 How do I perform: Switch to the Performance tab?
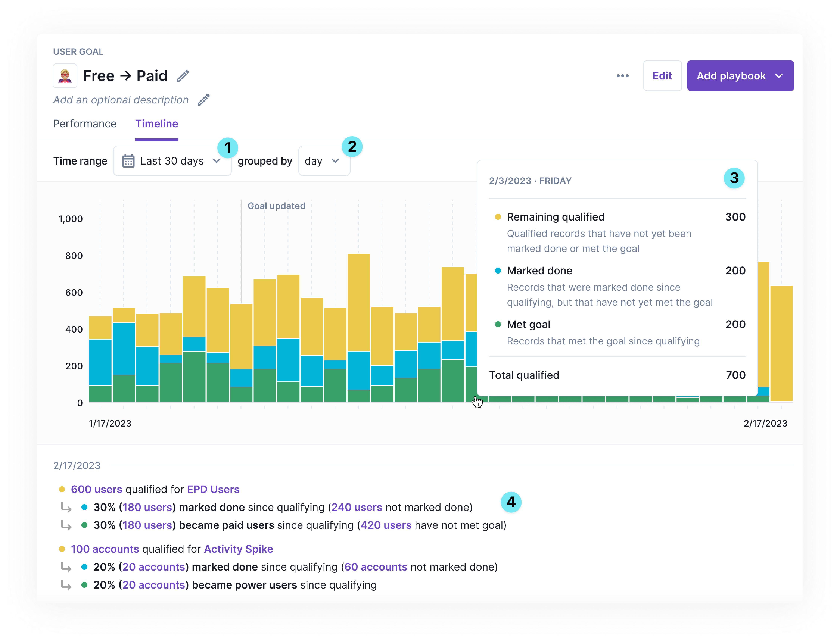click(85, 124)
